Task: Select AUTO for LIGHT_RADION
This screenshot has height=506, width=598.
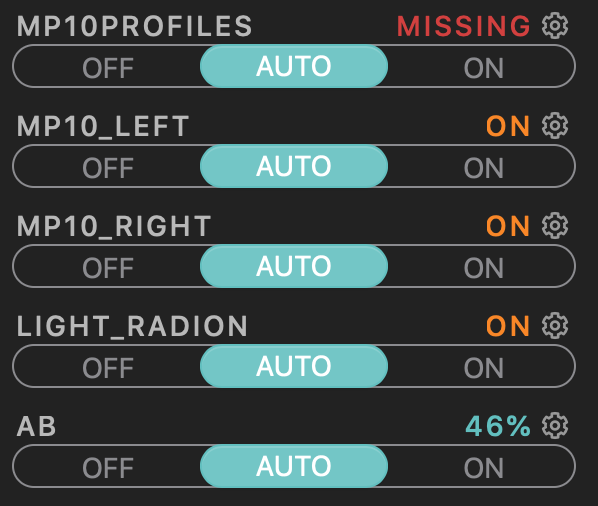Action: pyautogui.click(x=294, y=366)
